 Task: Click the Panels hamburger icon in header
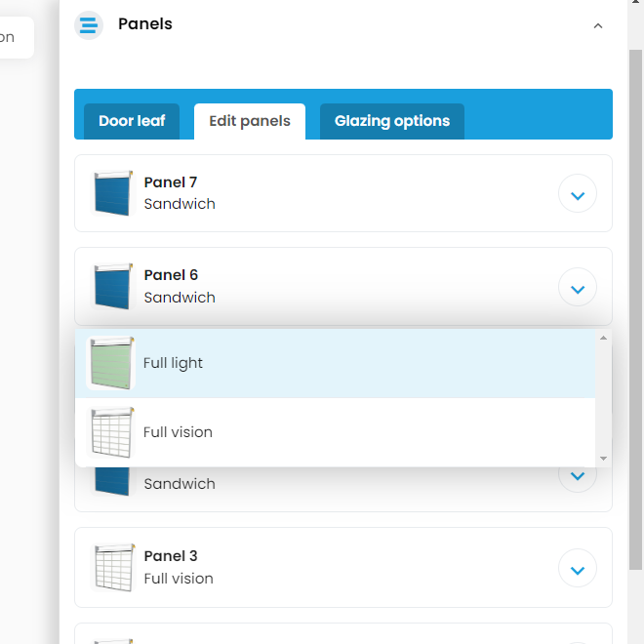[89, 24]
